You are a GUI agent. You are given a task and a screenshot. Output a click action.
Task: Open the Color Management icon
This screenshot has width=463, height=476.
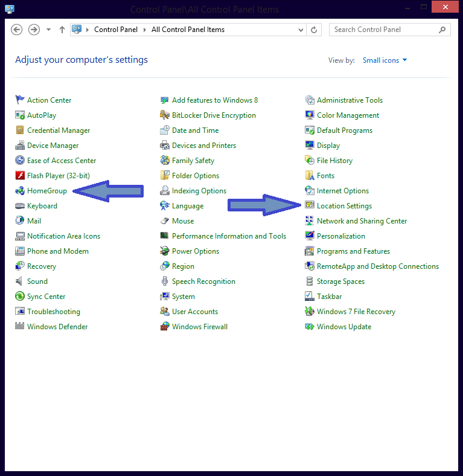[310, 115]
